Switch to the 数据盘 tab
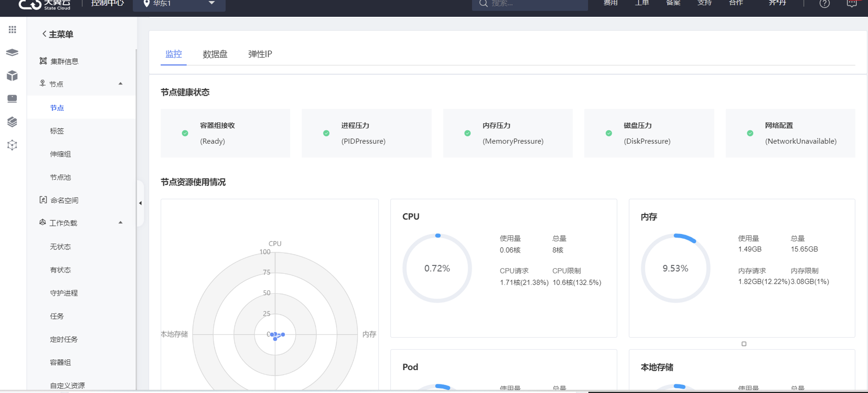Viewport: 868px width, 393px height. (x=215, y=54)
